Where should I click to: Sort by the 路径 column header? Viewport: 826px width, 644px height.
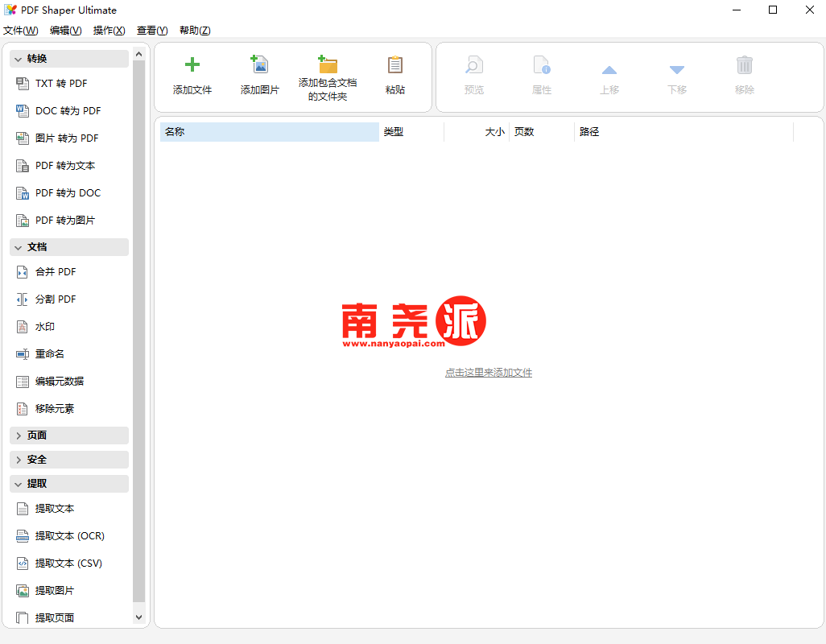684,132
